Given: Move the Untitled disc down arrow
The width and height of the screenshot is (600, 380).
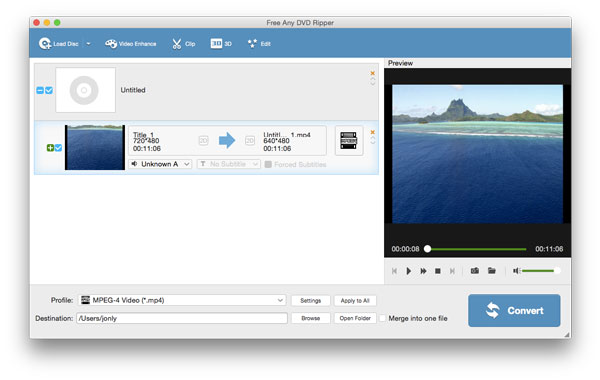Looking at the screenshot, I should point(373,83).
